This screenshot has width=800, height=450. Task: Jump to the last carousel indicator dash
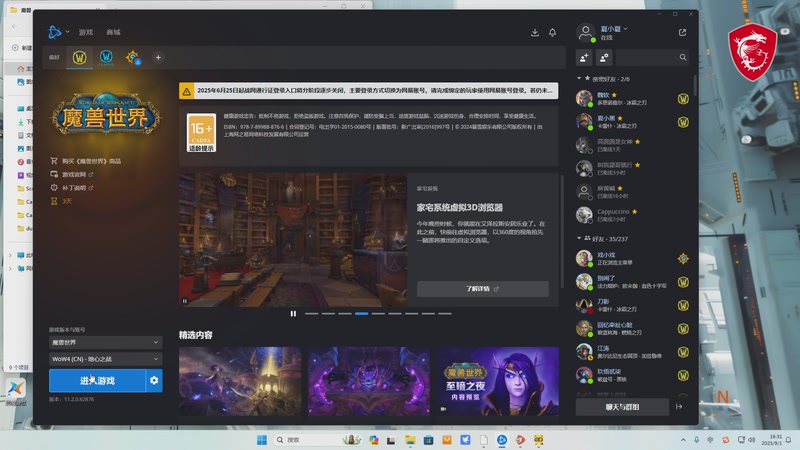click(445, 313)
